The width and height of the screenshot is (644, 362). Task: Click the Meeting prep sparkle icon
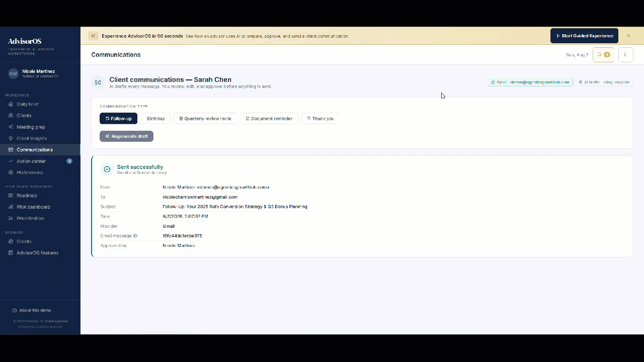(x=11, y=127)
